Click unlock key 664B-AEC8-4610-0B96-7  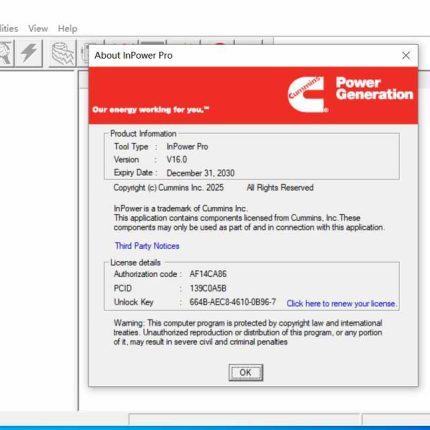tap(233, 302)
